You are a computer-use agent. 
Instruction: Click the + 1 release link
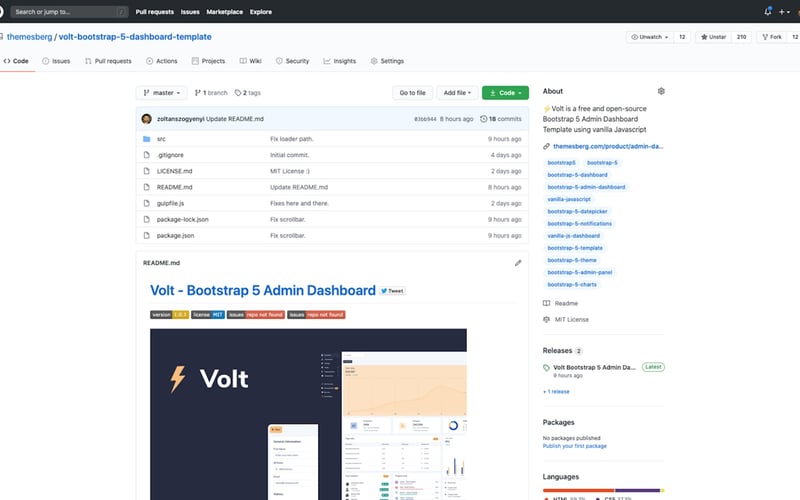[x=556, y=392]
